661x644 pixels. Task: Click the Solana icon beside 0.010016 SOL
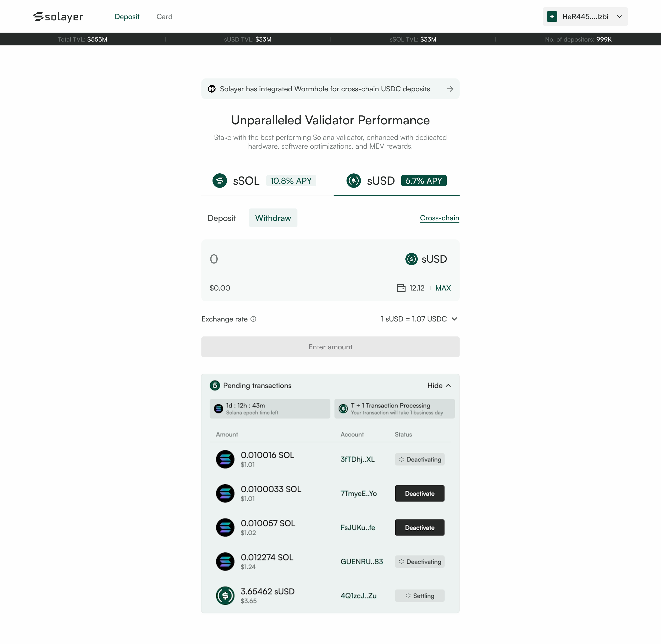(225, 459)
